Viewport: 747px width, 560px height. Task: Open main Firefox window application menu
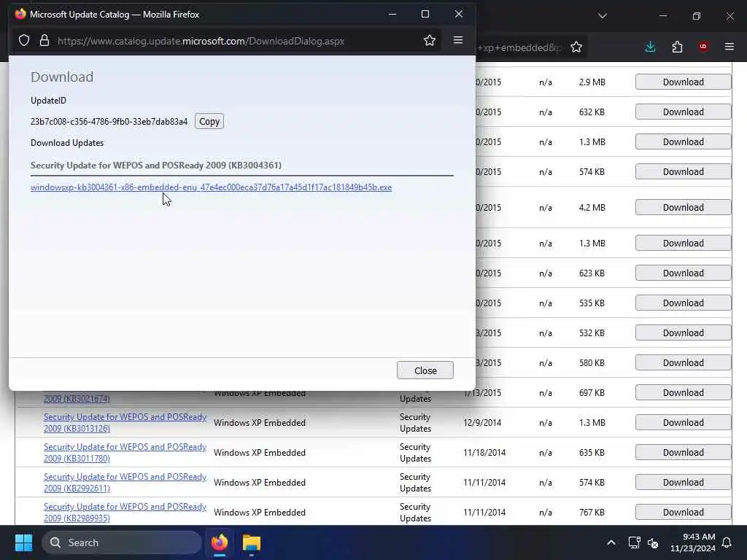click(x=729, y=47)
